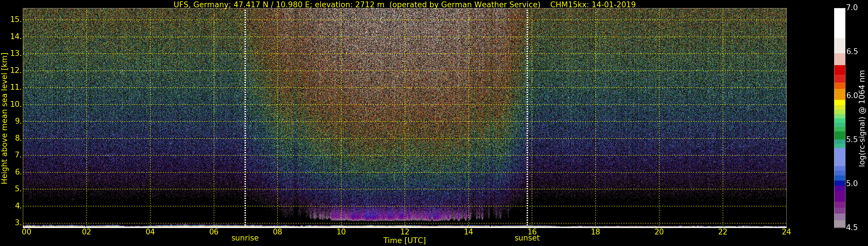Click the height tick '9.' on y-axis
868x246 pixels.
tap(18, 121)
